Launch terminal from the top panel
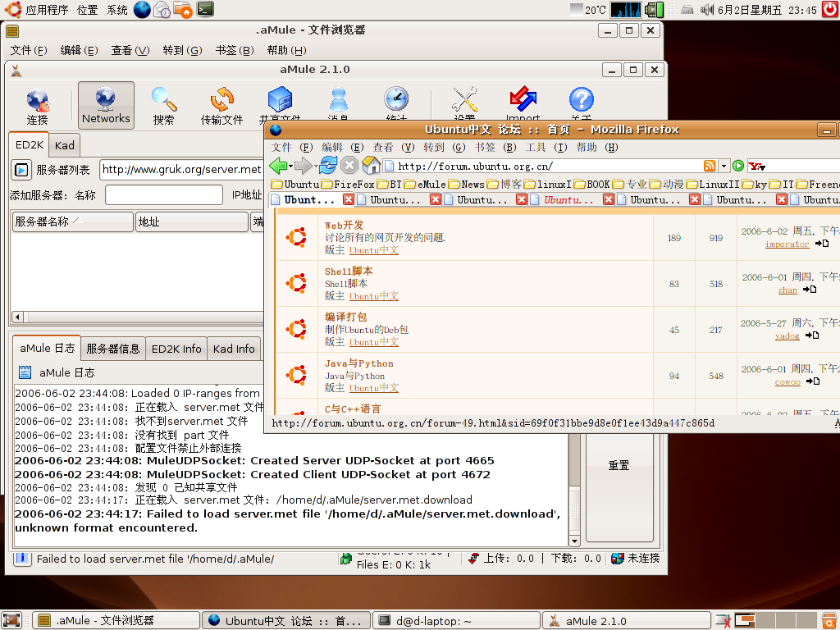Screen dimensions: 840x630 (205, 9)
